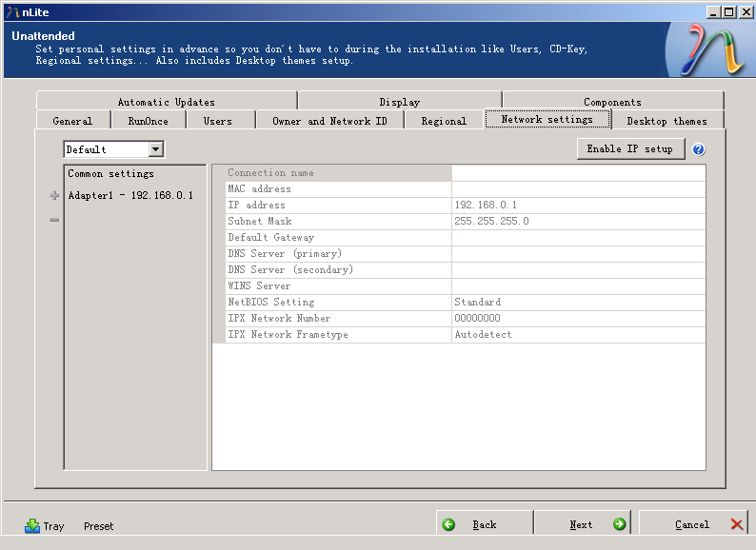Switch to the Desktop themes tab

point(666,121)
